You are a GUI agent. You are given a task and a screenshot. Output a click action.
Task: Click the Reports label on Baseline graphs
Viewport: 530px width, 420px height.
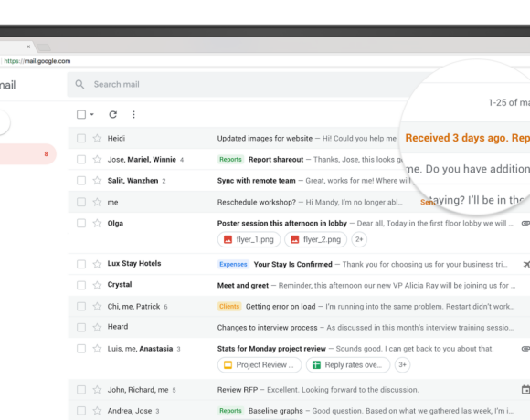click(230, 411)
